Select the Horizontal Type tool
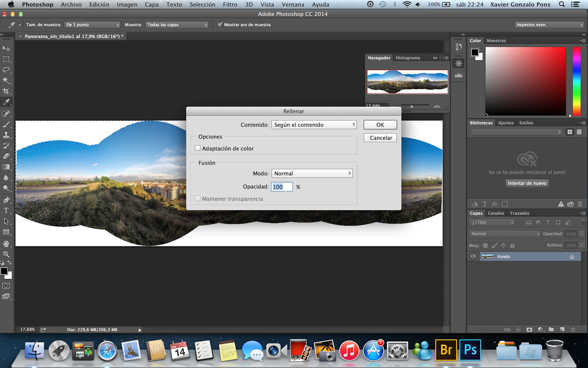Viewport: 588px width, 368px height. [6, 211]
